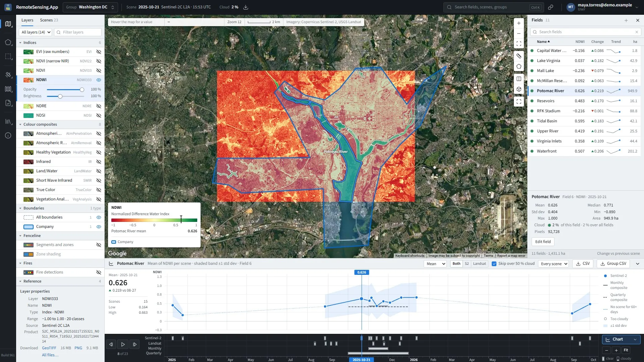This screenshot has width=644, height=362.
Task: Copy the share link icon
Action: click(550, 7)
